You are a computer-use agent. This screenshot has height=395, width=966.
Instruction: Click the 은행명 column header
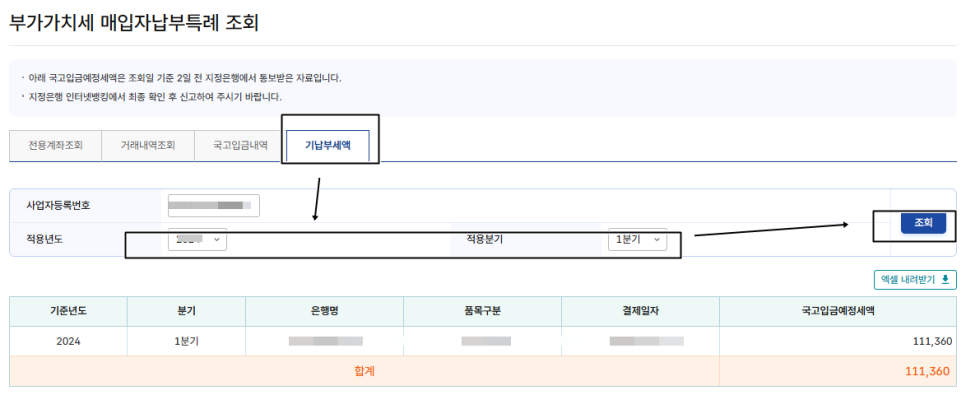(325, 311)
